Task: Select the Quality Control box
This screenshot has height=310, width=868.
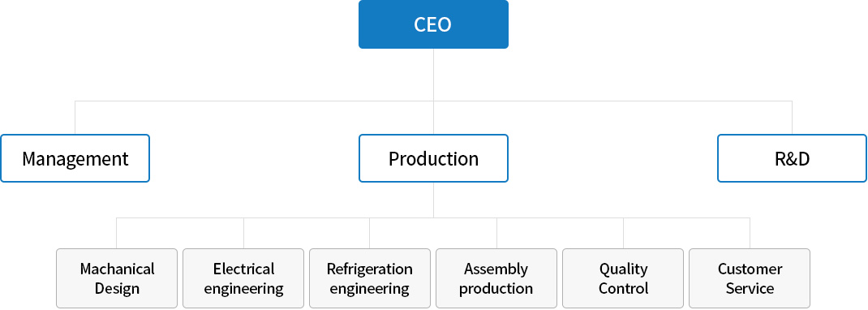Action: click(623, 278)
